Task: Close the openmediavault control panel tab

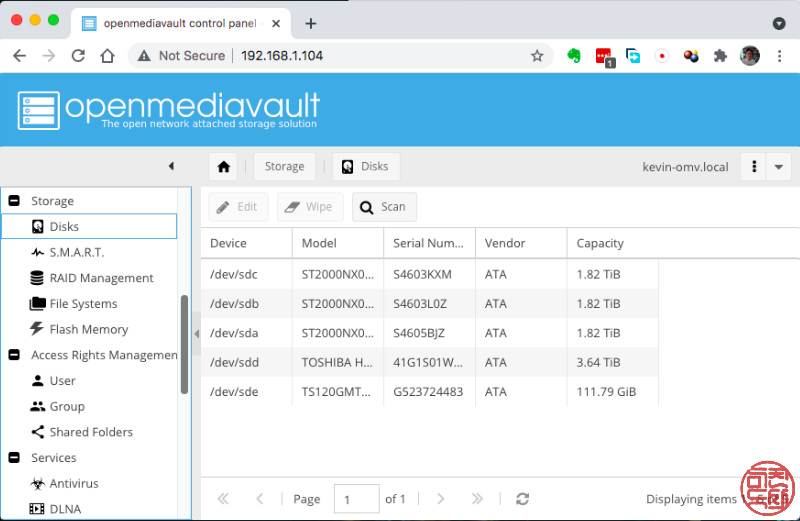Action: tap(276, 23)
